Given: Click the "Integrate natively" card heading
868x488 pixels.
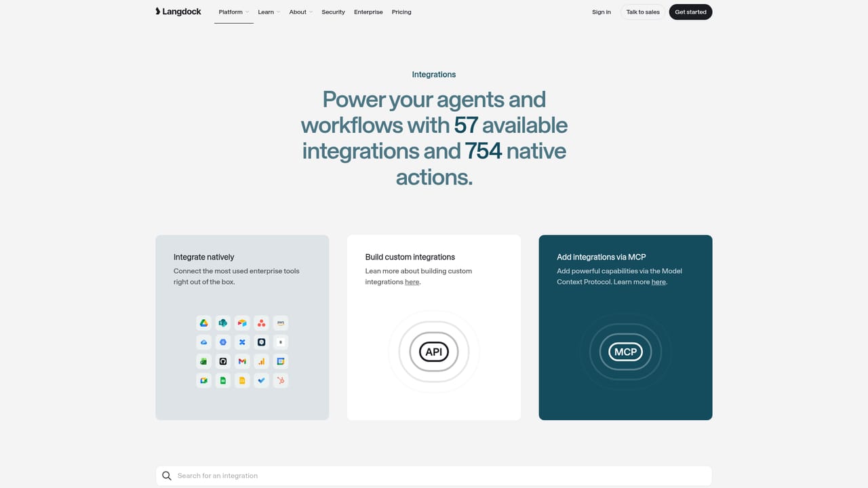Looking at the screenshot, I should tap(204, 257).
